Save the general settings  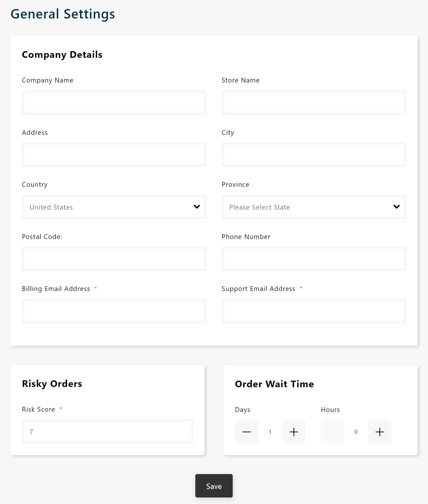[214, 486]
